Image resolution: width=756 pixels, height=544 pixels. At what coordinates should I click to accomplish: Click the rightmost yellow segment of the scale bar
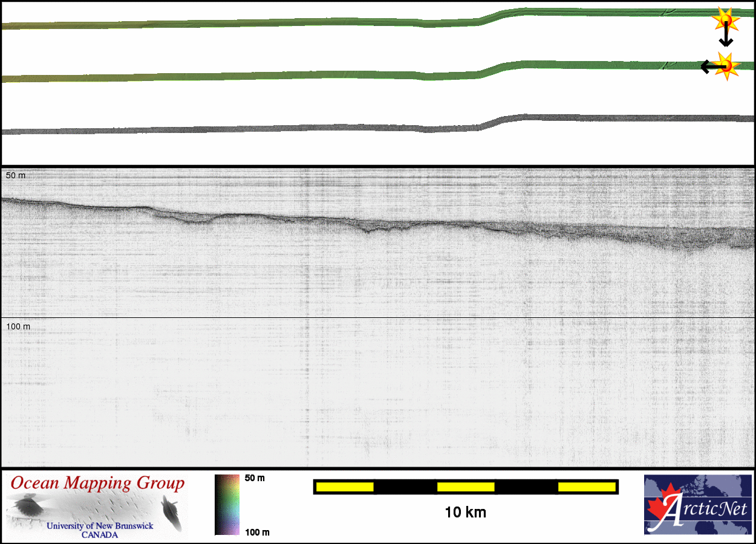tap(586, 487)
